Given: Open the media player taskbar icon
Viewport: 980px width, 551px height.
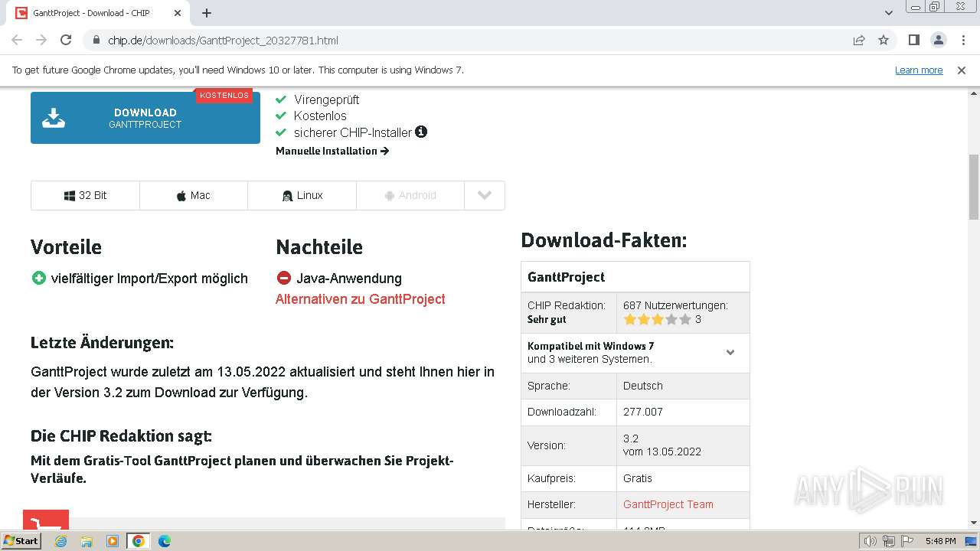Looking at the screenshot, I should (x=113, y=541).
